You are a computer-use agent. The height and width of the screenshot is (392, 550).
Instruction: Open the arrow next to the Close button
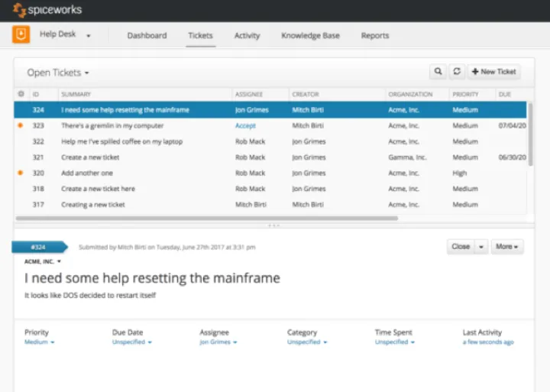pos(481,247)
